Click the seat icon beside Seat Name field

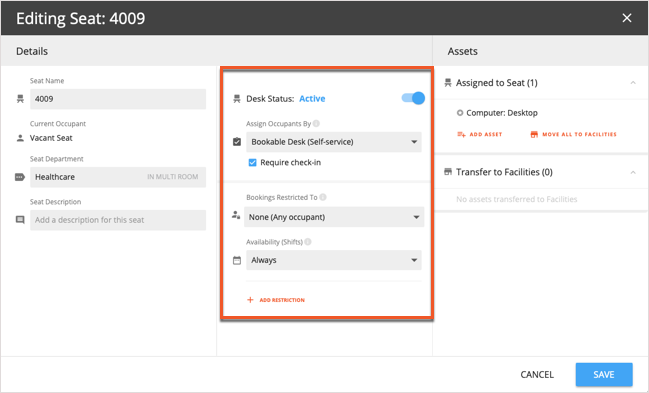click(20, 99)
